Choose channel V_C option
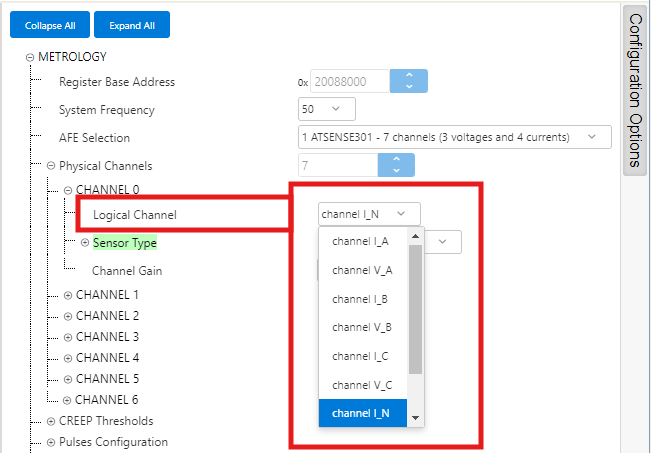651x453 pixels. (362, 385)
